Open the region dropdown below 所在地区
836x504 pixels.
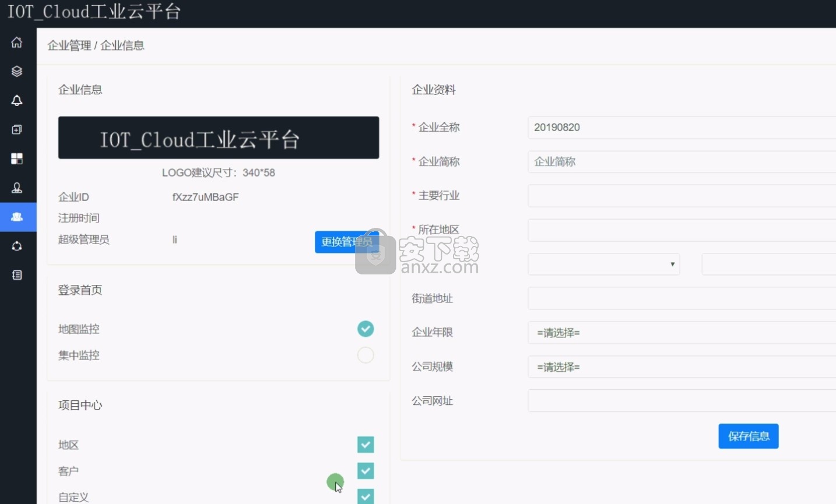tap(604, 264)
